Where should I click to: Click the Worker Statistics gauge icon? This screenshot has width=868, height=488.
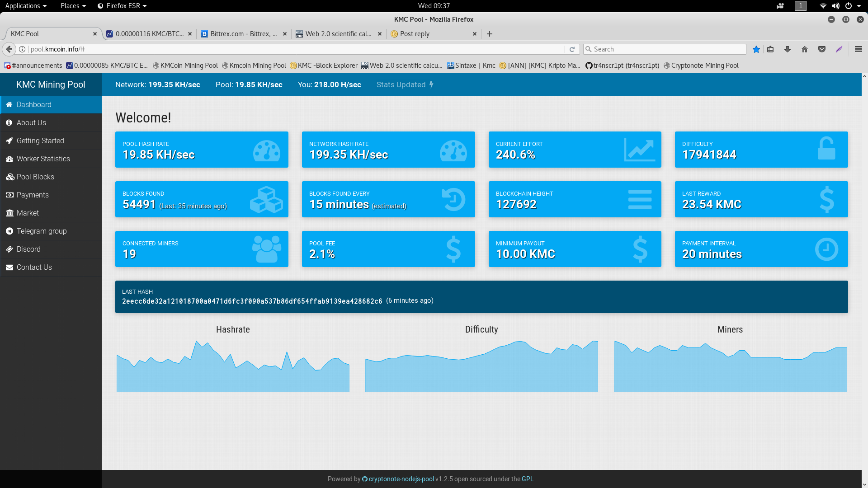[x=9, y=159]
